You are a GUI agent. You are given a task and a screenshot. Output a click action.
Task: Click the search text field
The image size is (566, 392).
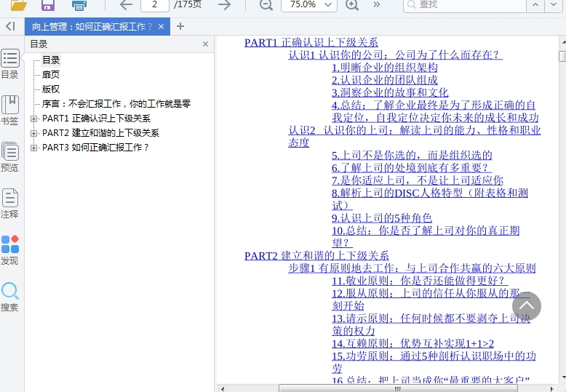click(x=465, y=5)
